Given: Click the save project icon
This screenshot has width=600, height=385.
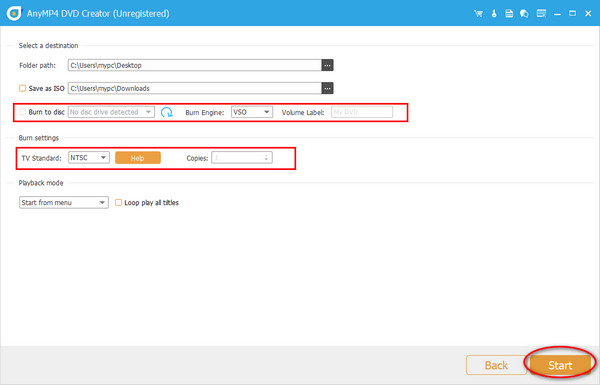Looking at the screenshot, I should pos(509,14).
